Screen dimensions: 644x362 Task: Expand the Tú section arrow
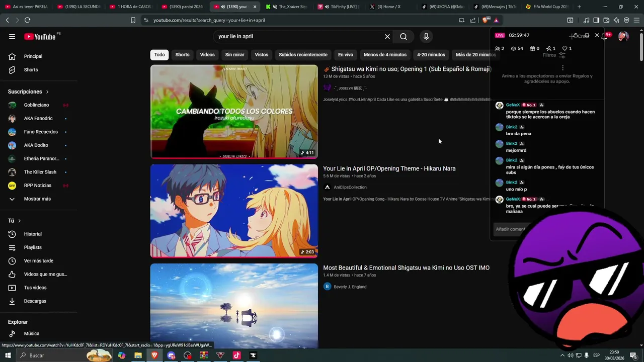(x=20, y=221)
